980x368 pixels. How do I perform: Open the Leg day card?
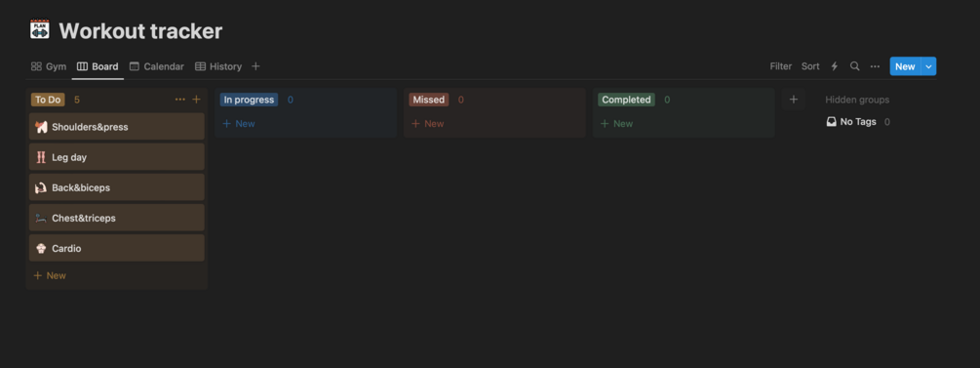pos(117,157)
